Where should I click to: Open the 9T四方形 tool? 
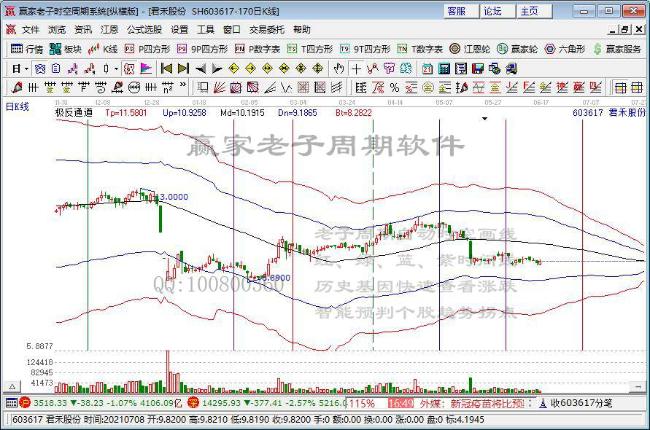(365, 49)
